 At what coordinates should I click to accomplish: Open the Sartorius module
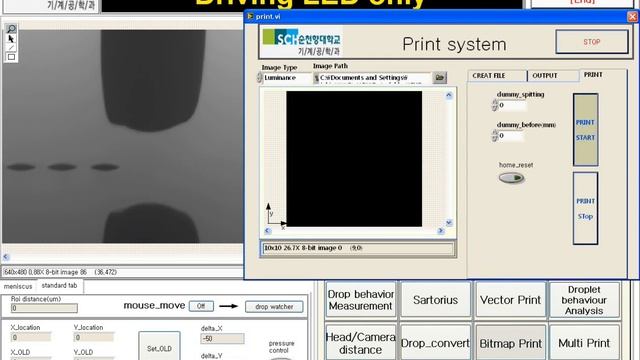(x=436, y=300)
